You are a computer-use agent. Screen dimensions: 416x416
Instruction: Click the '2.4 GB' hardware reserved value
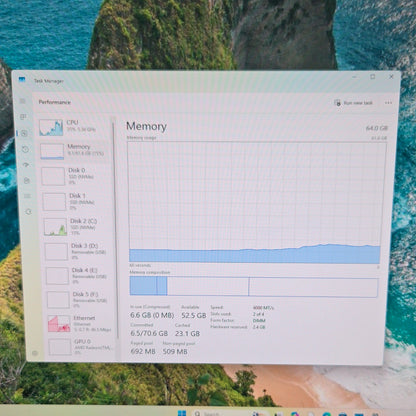pyautogui.click(x=259, y=327)
